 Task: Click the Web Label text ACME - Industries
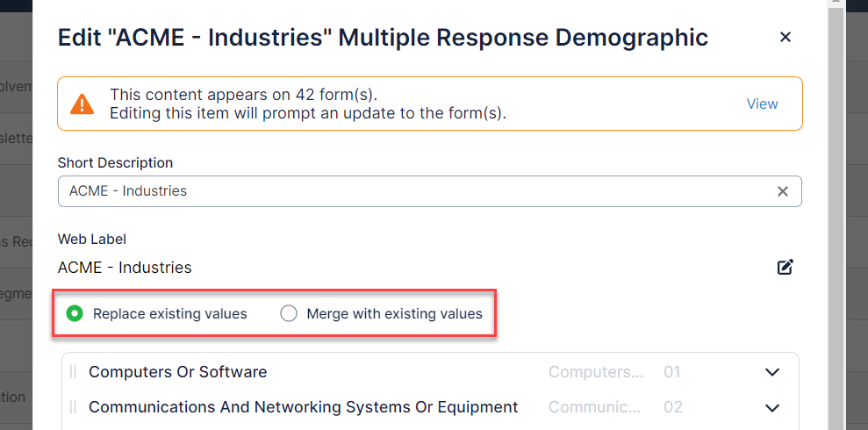(x=125, y=268)
